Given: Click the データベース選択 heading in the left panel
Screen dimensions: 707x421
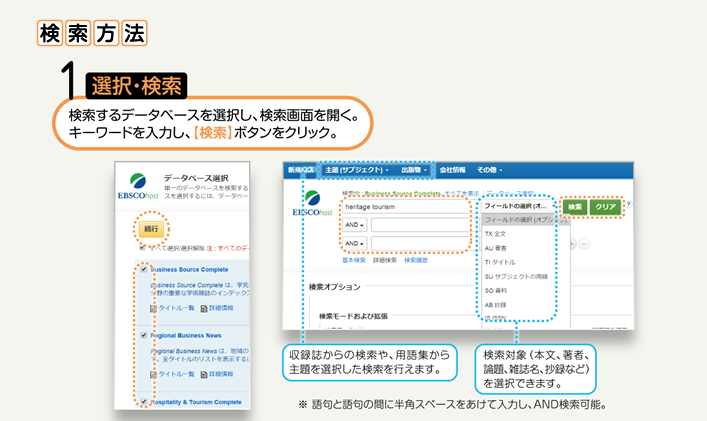Looking at the screenshot, I should 196,178.
